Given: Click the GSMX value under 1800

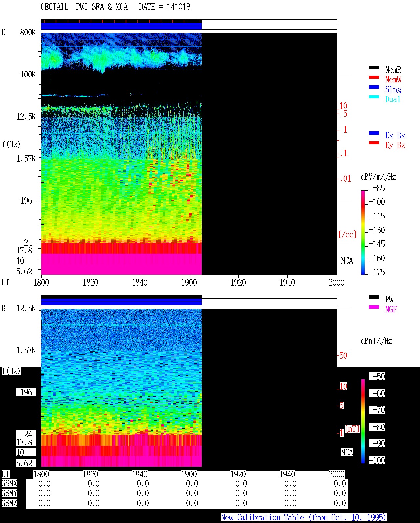Looking at the screenshot, I should pos(44,483).
